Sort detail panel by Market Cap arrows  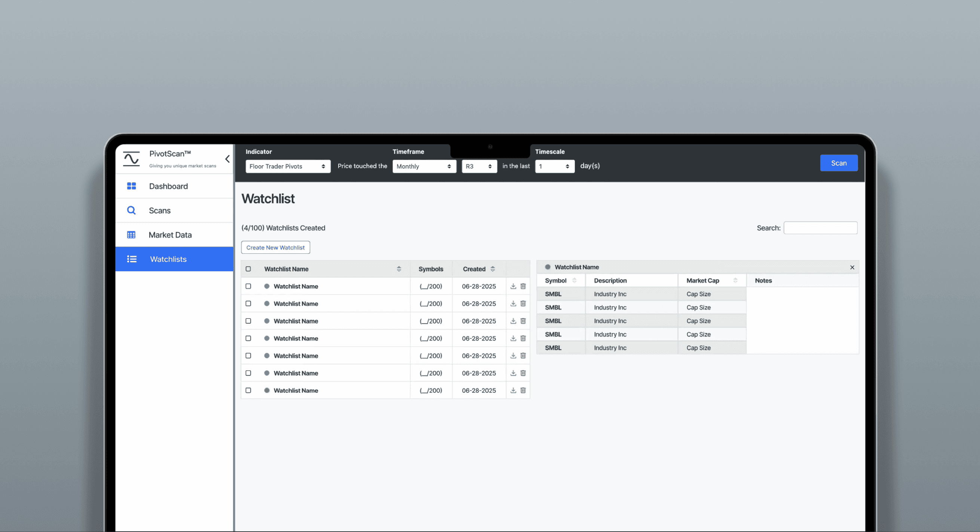click(735, 281)
